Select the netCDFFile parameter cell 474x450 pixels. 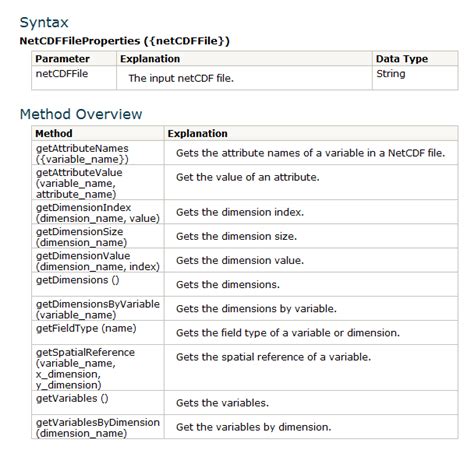(x=74, y=78)
